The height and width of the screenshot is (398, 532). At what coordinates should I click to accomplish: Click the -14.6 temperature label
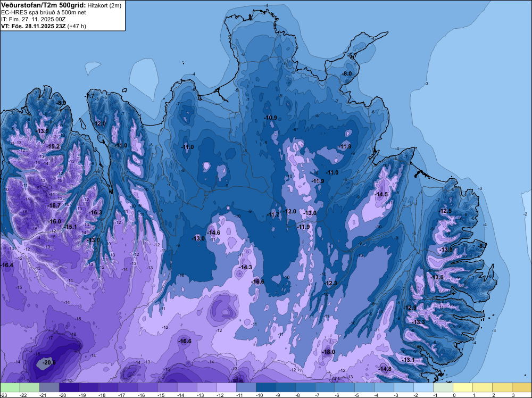point(213,233)
